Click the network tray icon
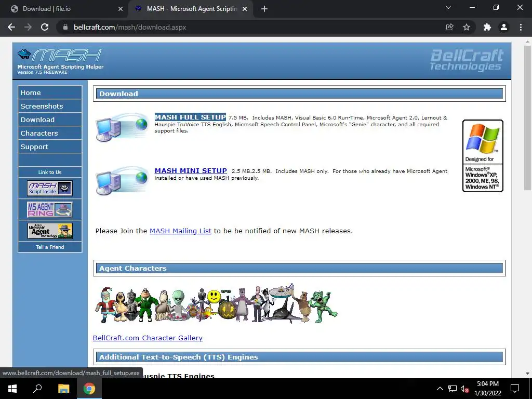The image size is (532, 399). [453, 389]
